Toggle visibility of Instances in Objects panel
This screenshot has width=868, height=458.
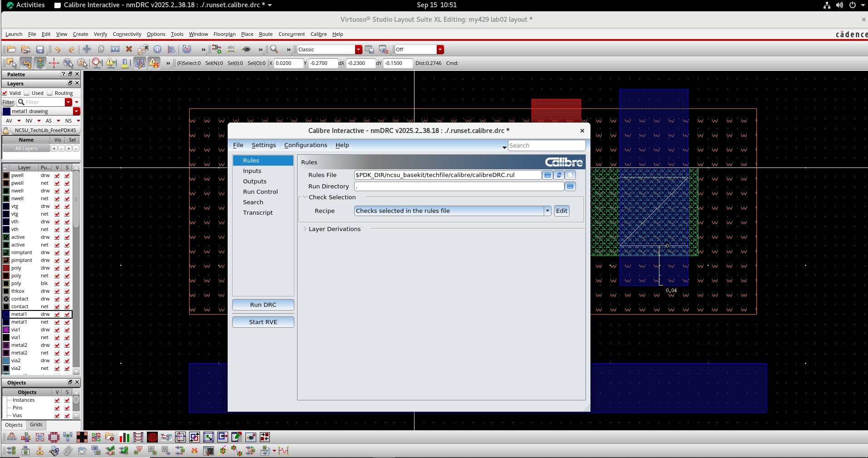(x=57, y=400)
